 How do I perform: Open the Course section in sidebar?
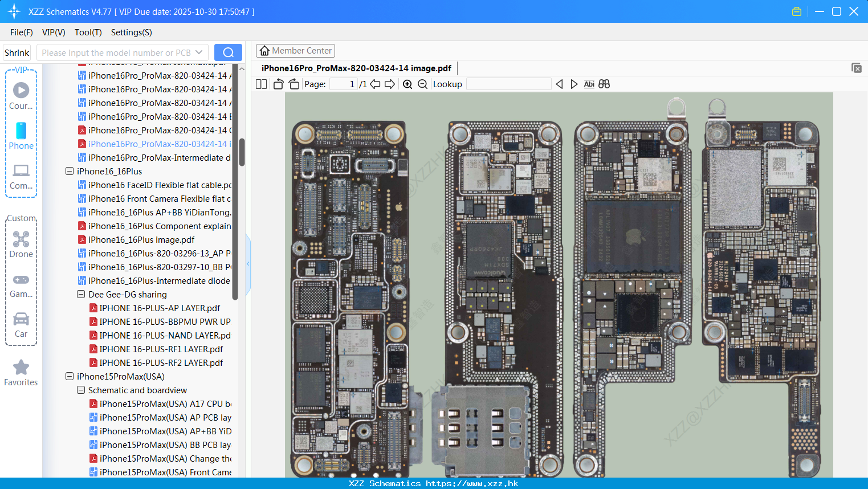(21, 96)
